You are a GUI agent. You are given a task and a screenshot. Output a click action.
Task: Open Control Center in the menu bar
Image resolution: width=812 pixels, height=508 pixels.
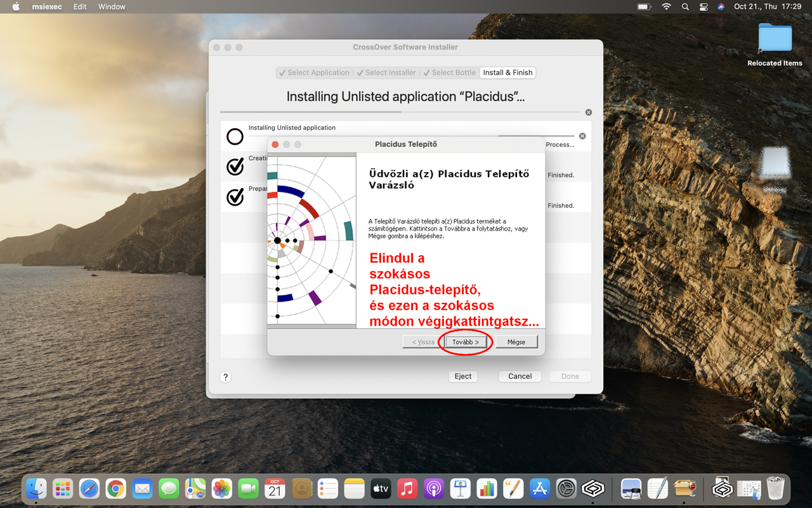coord(704,6)
